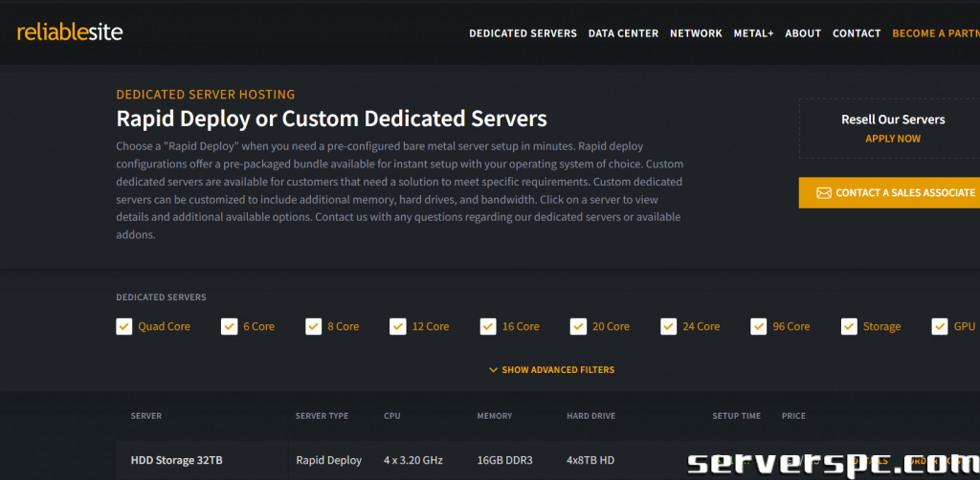Uncheck the 12 Core checkbox
Screen dimensions: 980x480
398,327
